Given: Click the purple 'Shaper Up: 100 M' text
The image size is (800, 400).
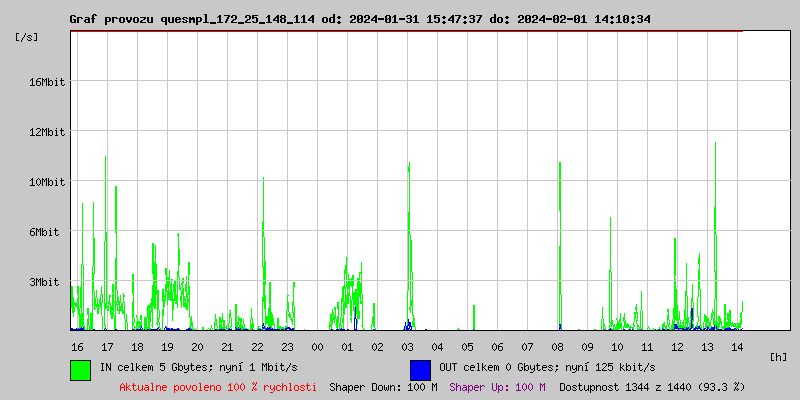Looking at the screenshot, I should tap(497, 386).
